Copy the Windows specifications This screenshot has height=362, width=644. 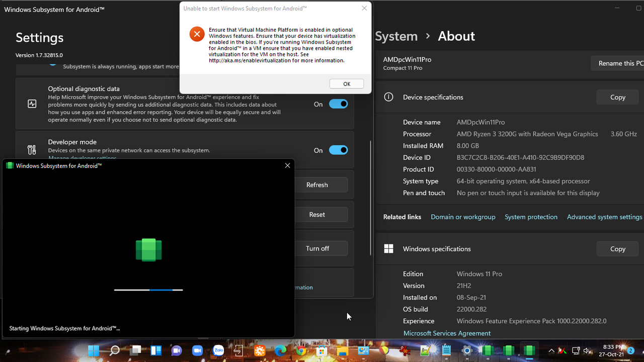(x=618, y=249)
